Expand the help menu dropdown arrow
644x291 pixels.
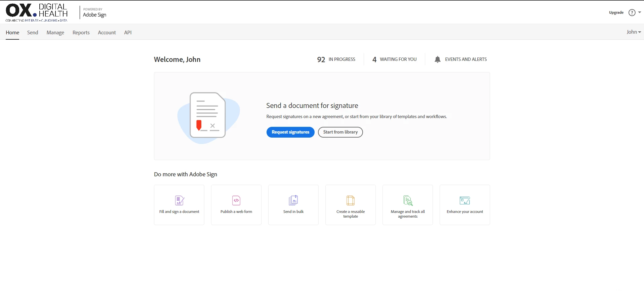tap(640, 12)
